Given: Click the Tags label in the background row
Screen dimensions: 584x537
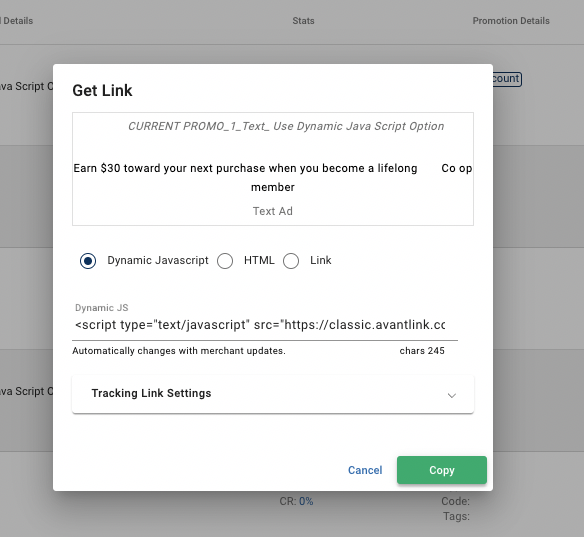Looking at the screenshot, I should pos(456,516).
